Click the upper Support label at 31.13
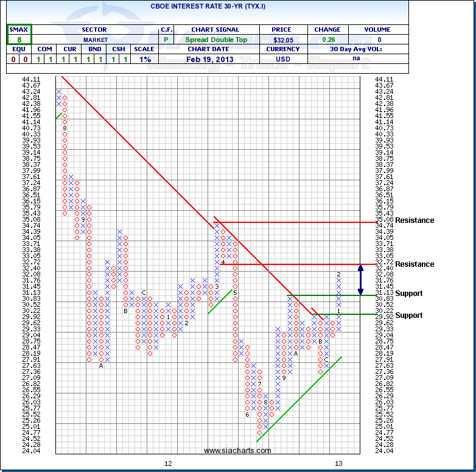 click(408, 294)
